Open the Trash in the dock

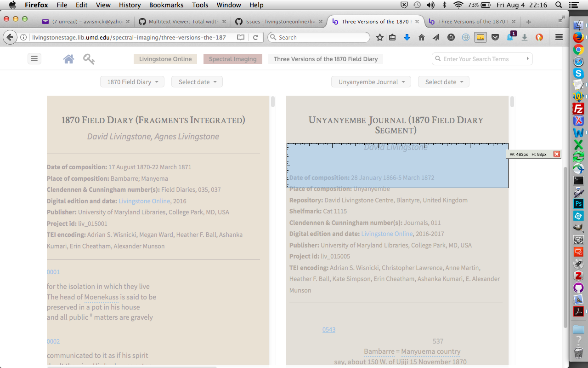578,353
